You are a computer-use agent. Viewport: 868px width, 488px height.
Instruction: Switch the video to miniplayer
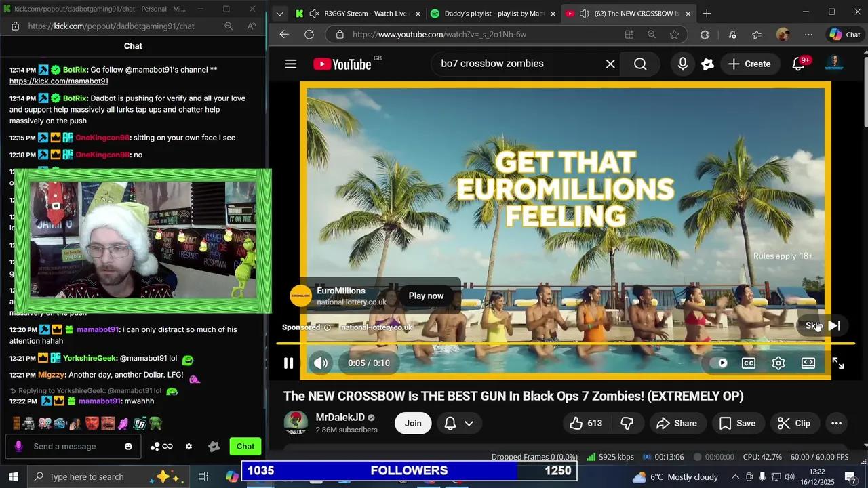coord(808,363)
